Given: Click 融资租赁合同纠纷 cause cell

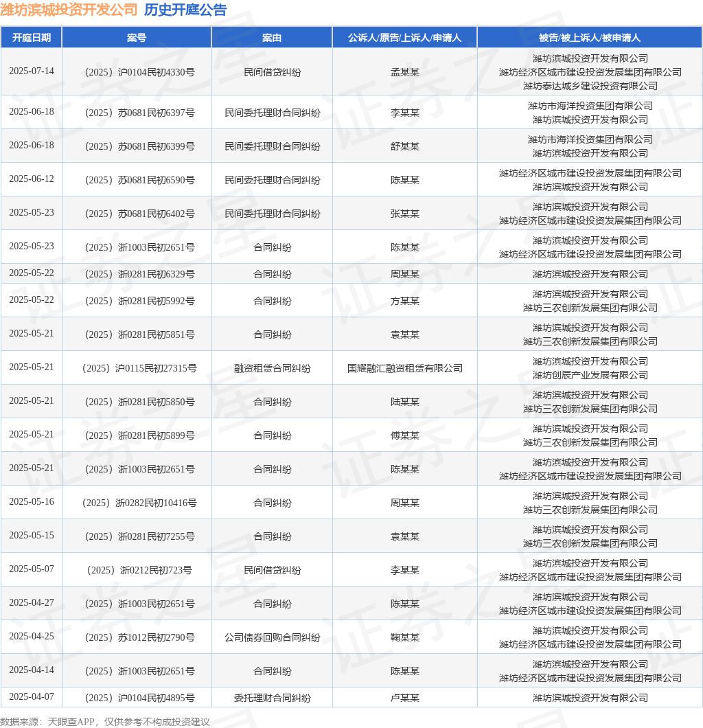Looking at the screenshot, I should point(273,368).
